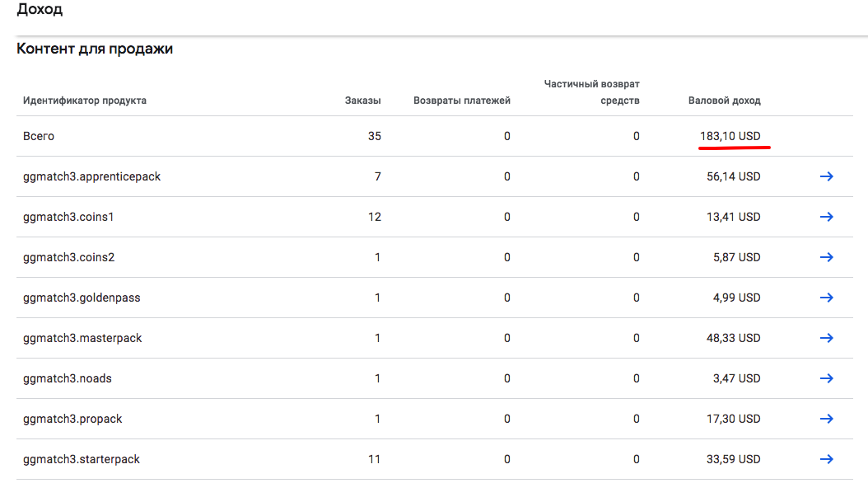
Task: Open details arrow for ggmatch3.goldenpass
Action: point(827,298)
